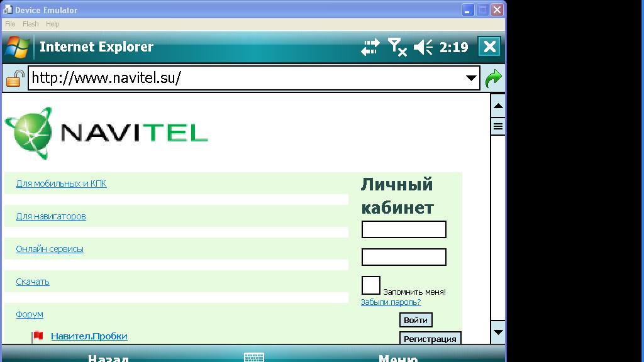
Task: Click the clock showing 2:19
Action: [453, 47]
